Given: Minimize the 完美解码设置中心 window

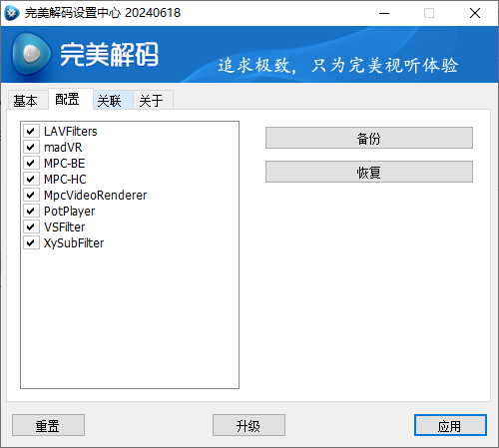Looking at the screenshot, I should [x=384, y=13].
